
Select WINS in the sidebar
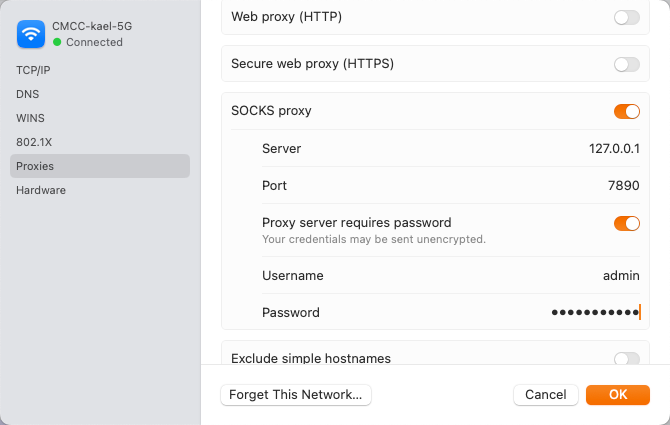[30, 118]
